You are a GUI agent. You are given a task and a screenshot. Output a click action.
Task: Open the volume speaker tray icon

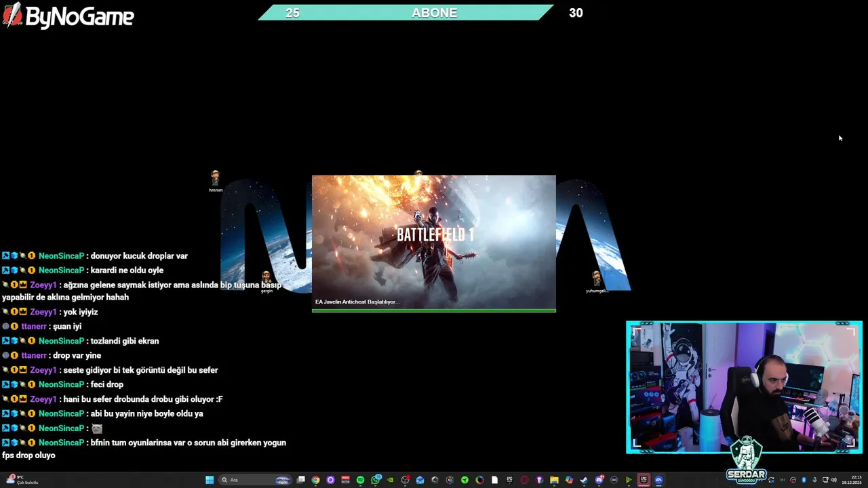(x=833, y=480)
